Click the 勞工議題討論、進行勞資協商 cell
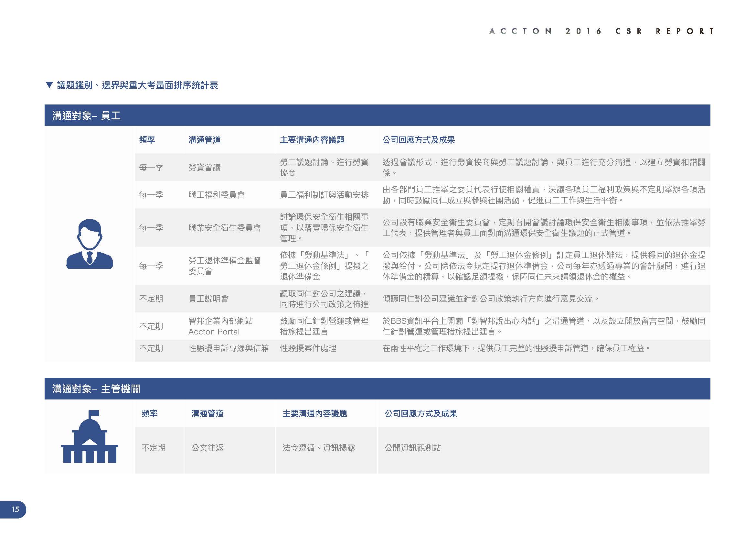The width and height of the screenshot is (756, 535). pyautogui.click(x=324, y=167)
